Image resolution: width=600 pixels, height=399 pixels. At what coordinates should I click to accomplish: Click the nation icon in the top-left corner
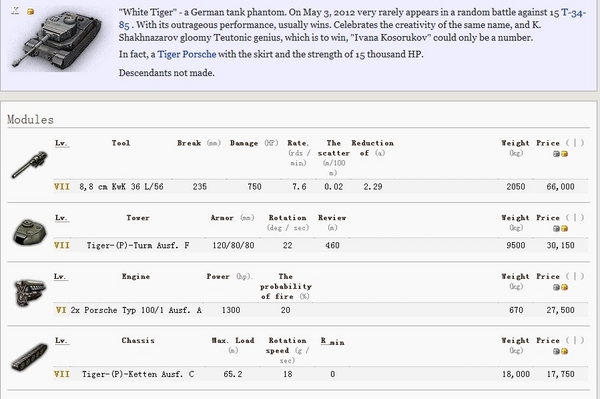tap(15, 10)
